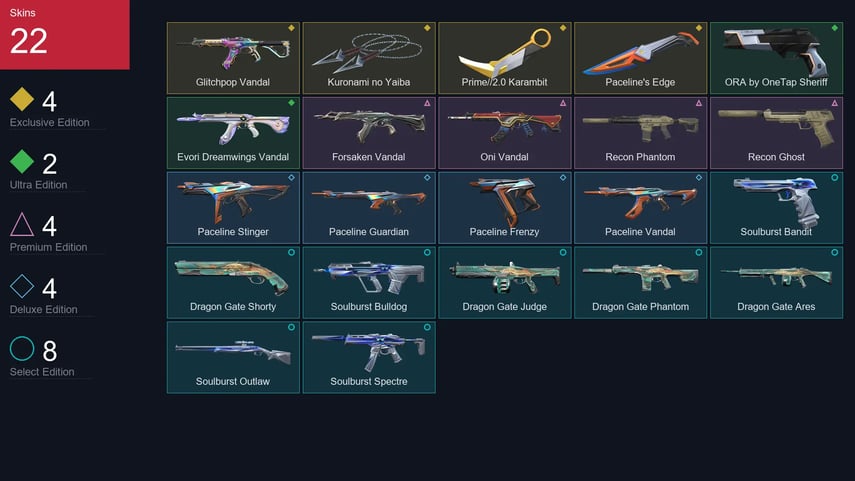Click the blue Deluxe Edition diamond icon

22,286
